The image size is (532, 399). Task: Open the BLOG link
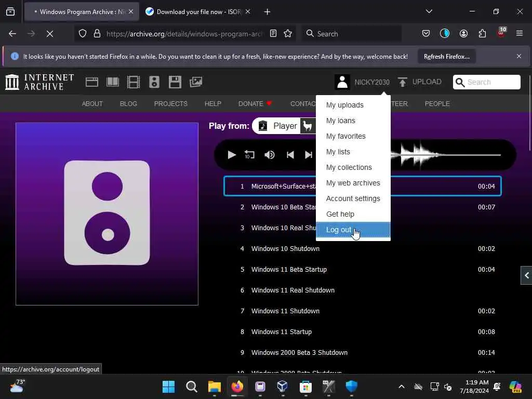coord(128,104)
